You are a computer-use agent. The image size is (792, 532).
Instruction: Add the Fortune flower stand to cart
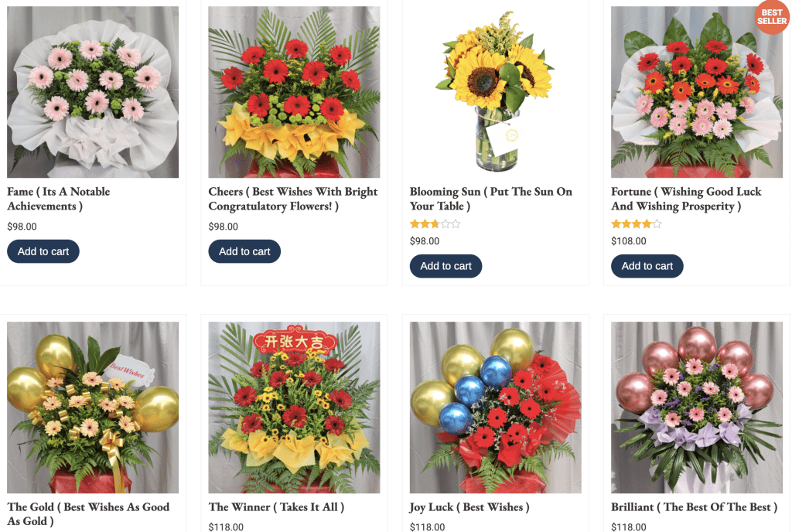pyautogui.click(x=647, y=266)
